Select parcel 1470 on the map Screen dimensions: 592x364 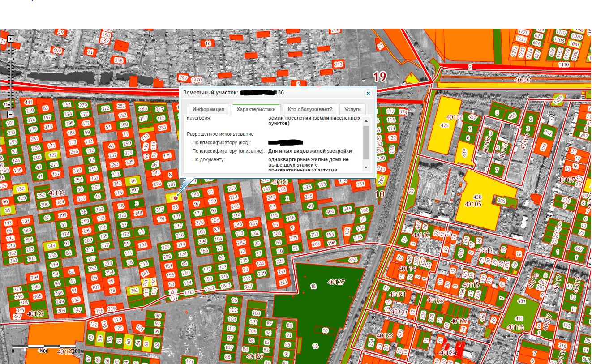coord(196,80)
